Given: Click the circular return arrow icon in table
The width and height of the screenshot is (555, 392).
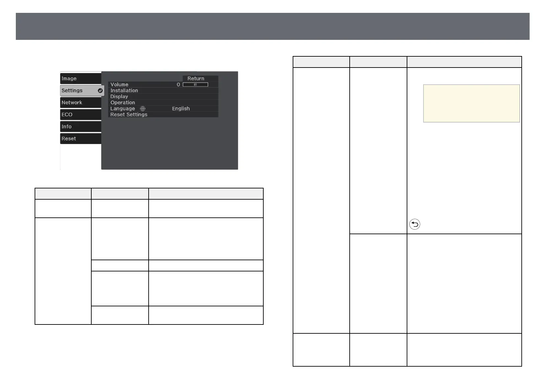Looking at the screenshot, I should point(415,224).
